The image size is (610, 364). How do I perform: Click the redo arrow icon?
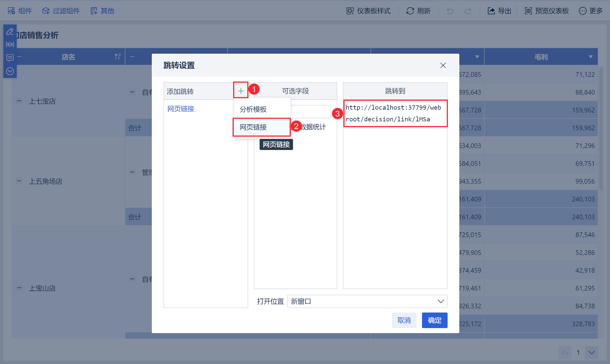pyautogui.click(x=468, y=11)
